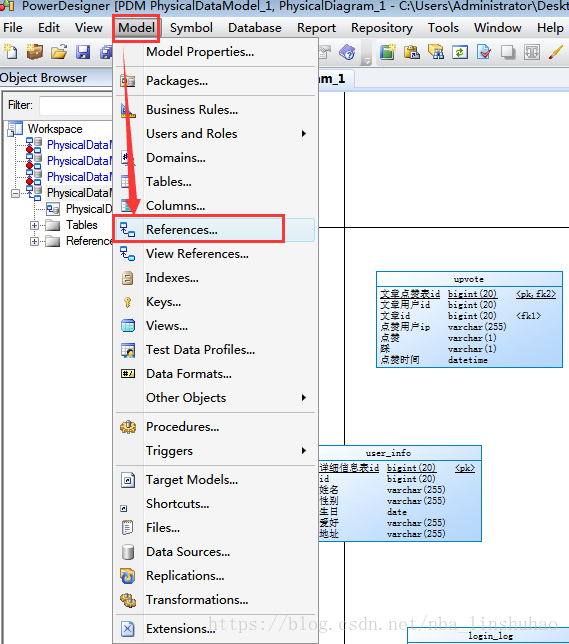Click the split panels toolbar icon before paintbrush
This screenshot has width=569, height=644.
point(532,52)
